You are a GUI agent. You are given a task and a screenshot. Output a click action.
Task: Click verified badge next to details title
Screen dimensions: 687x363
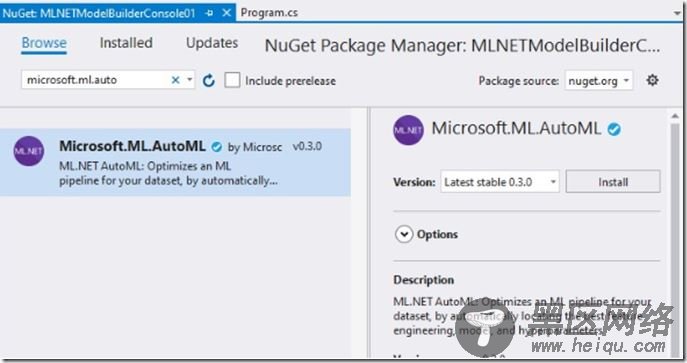(x=614, y=129)
